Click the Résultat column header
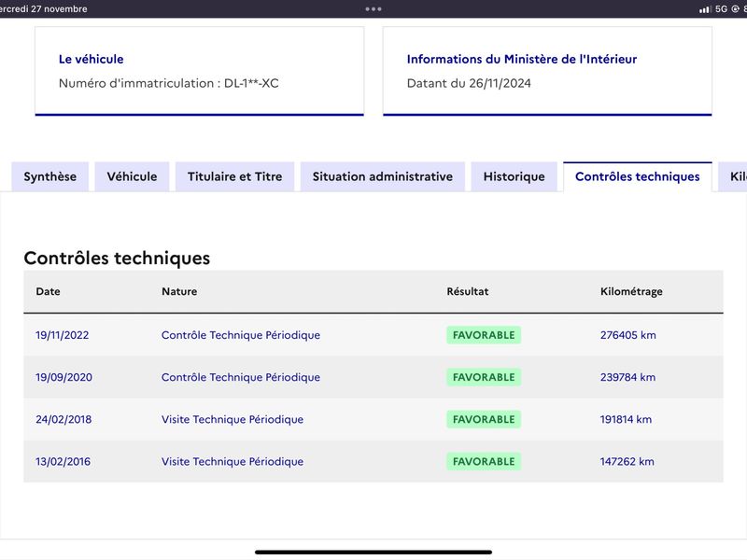747x560 pixels. pyautogui.click(x=468, y=291)
